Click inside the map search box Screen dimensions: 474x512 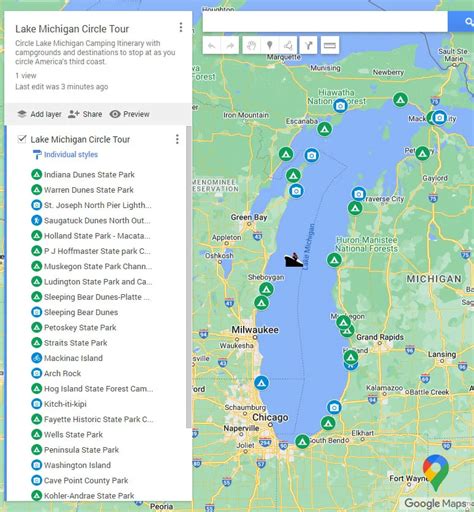click(325, 22)
